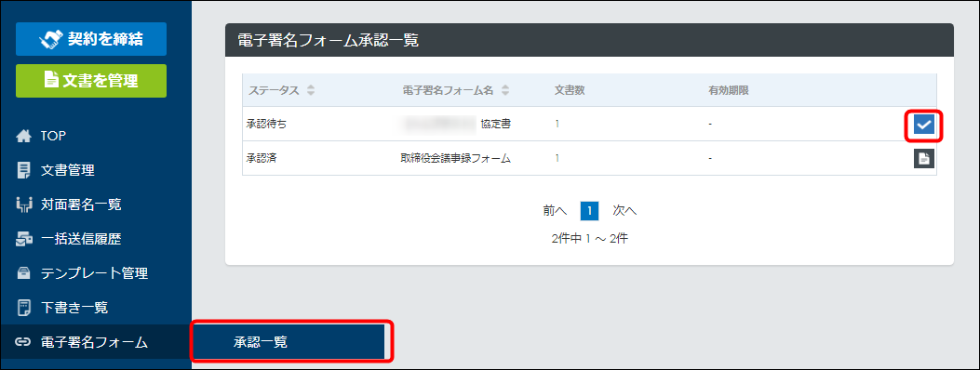Click link icon beside 電子署名フォーム
This screenshot has width=980, height=370.
pyautogui.click(x=24, y=342)
